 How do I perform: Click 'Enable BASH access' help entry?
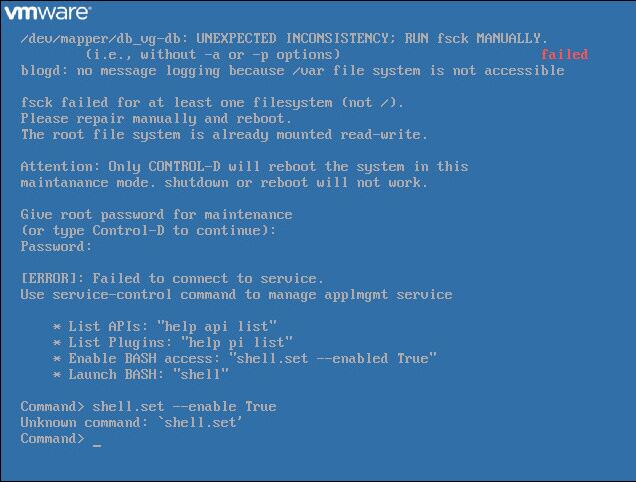(x=245, y=359)
